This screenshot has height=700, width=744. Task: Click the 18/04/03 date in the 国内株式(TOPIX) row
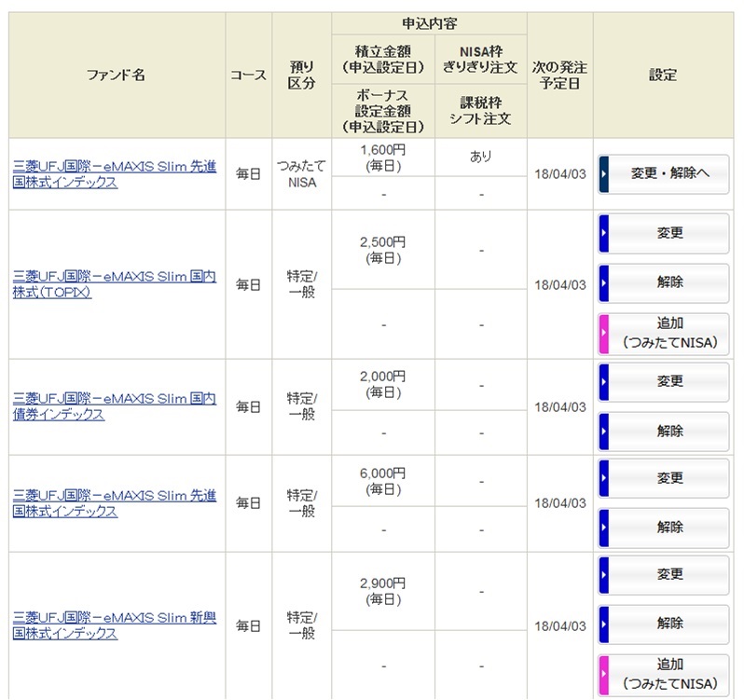[x=560, y=285]
